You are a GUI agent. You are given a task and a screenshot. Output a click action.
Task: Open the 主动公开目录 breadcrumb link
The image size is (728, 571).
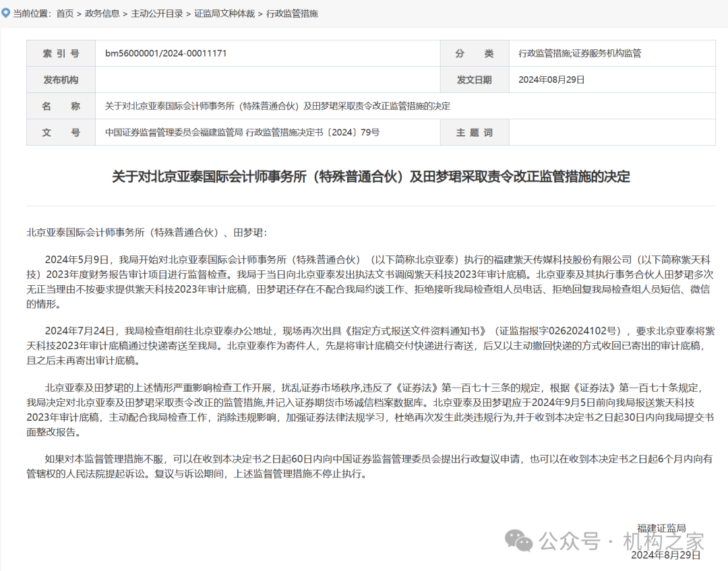pyautogui.click(x=157, y=13)
